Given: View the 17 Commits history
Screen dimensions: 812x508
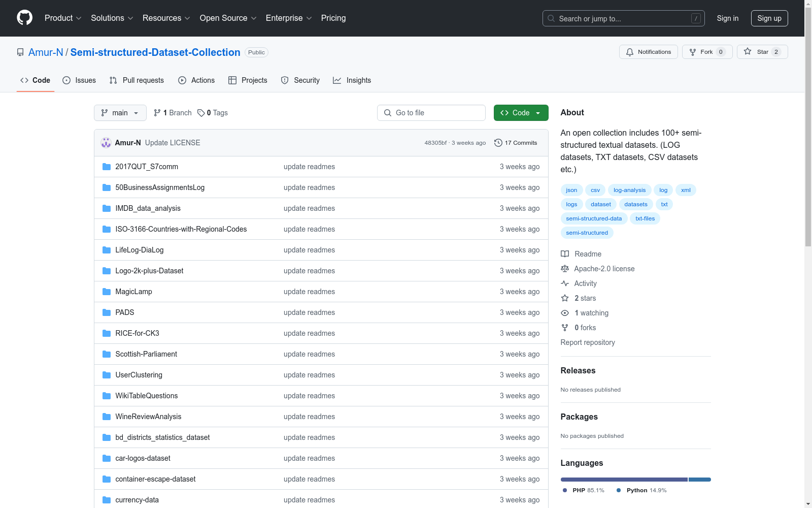Looking at the screenshot, I should pyautogui.click(x=516, y=143).
